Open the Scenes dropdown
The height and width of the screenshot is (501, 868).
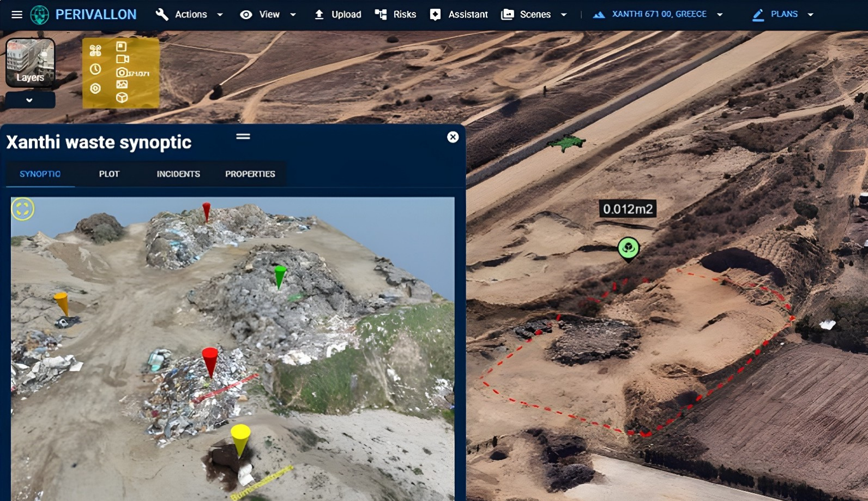pyautogui.click(x=534, y=15)
